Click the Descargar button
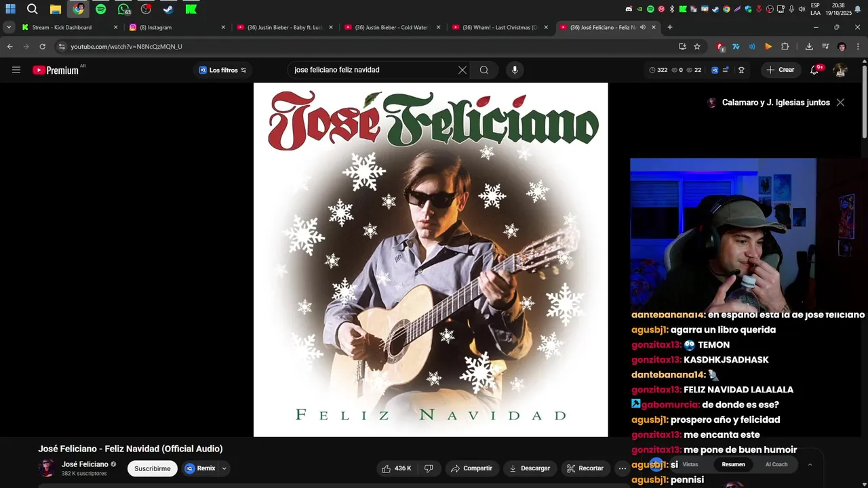The image size is (868, 488). (x=530, y=468)
